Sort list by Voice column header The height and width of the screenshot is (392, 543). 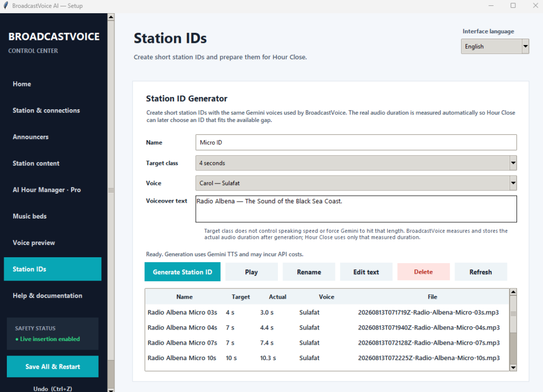coord(326,297)
